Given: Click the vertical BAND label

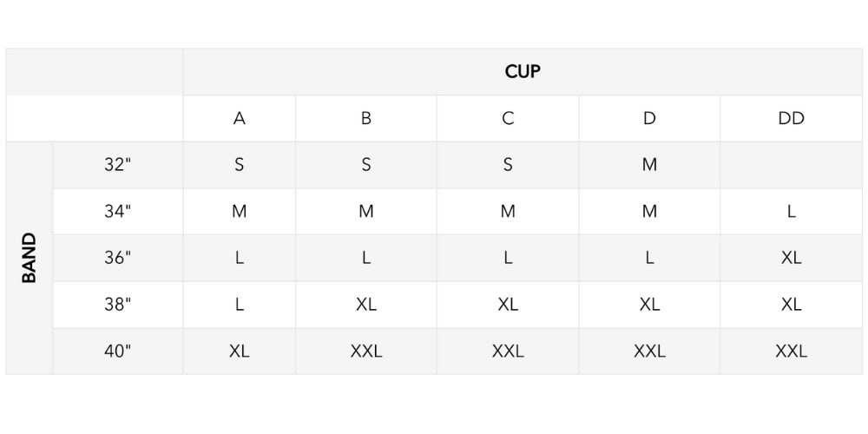Looking at the screenshot, I should (x=30, y=258).
